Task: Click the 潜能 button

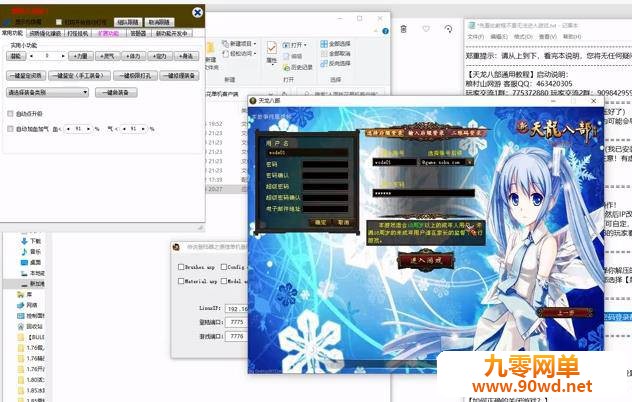Action: (16, 56)
